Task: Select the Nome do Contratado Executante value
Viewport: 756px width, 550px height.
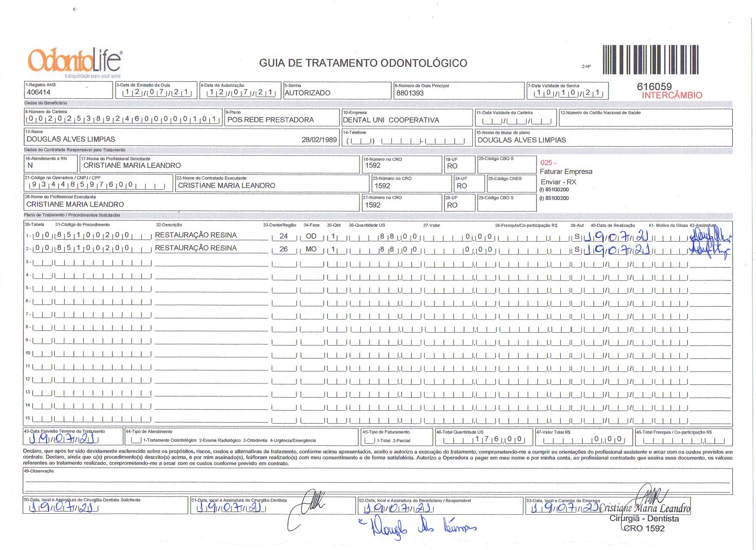Action: [226, 185]
